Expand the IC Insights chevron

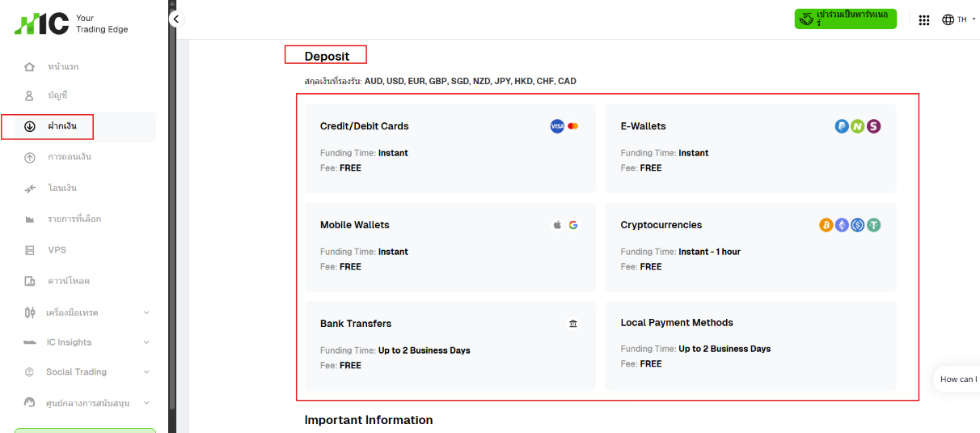coord(146,342)
